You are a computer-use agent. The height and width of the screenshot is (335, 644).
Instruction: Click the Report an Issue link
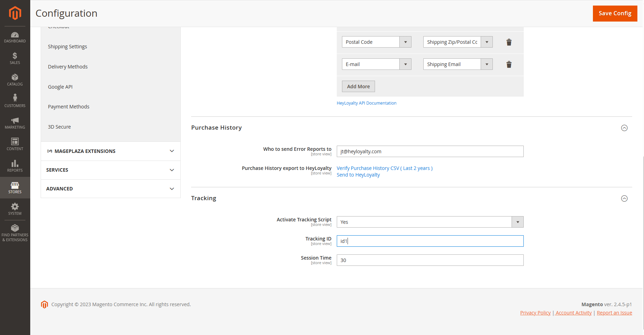614,313
